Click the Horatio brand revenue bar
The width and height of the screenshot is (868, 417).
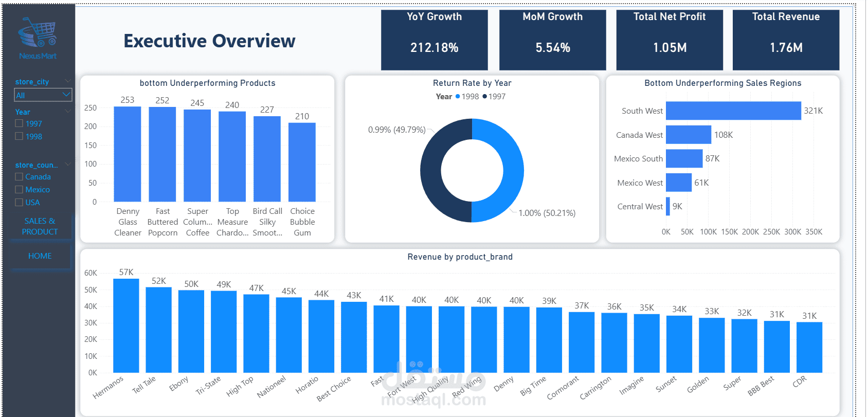point(321,336)
